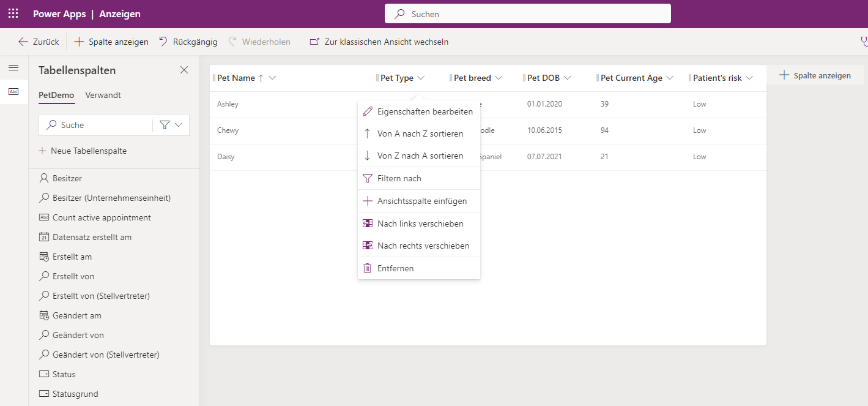Image resolution: width=868 pixels, height=406 pixels.
Task: Open the Pet breed column dropdown chevron
Action: pos(499,78)
